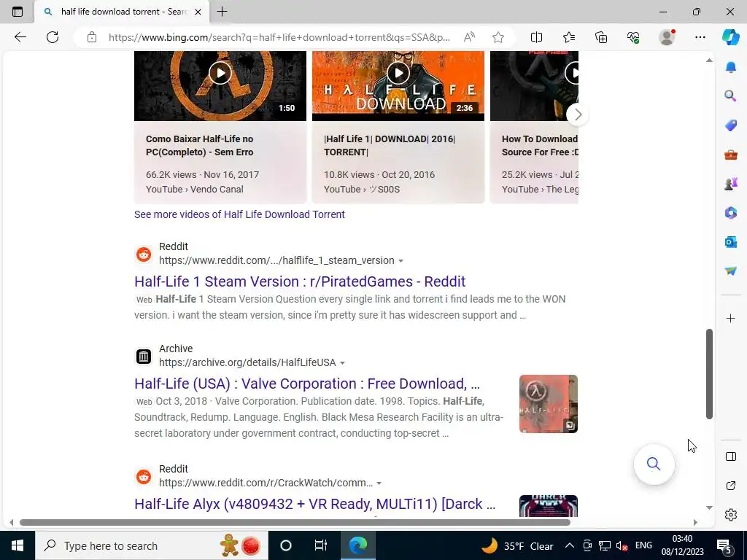Open sidebar notifications bell
This screenshot has height=560, width=747.
pyautogui.click(x=731, y=67)
